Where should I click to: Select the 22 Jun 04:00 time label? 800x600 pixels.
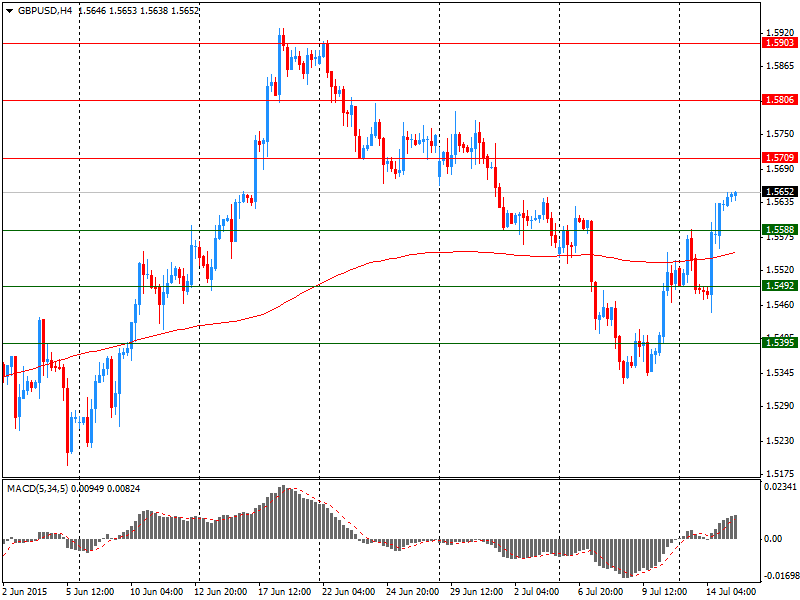coord(349,592)
